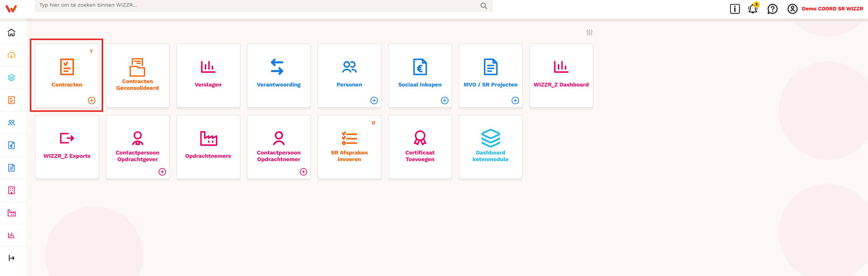Open the SR Afspraken invoeren tile
The width and height of the screenshot is (868, 276).
click(349, 147)
